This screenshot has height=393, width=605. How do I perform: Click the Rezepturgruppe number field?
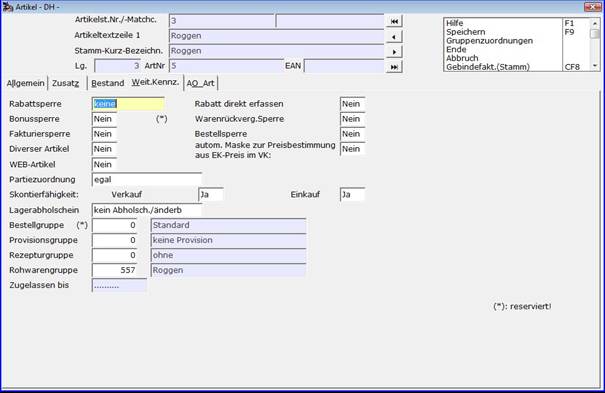click(114, 255)
